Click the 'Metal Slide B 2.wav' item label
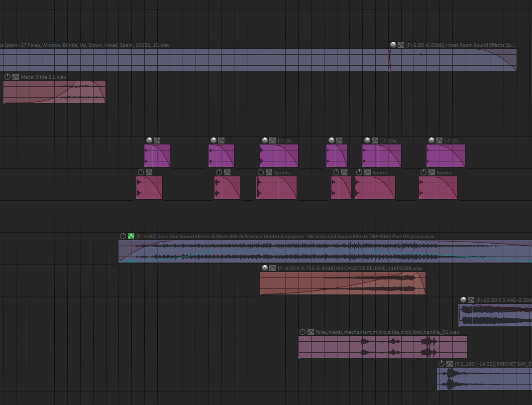The image size is (532, 405). point(43,77)
